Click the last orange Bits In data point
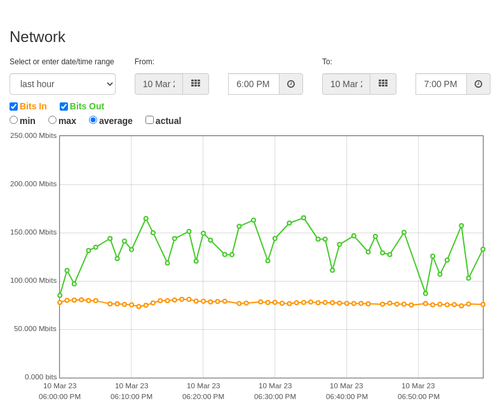Image resolution: width=500 pixels, height=403 pixels. point(483,304)
